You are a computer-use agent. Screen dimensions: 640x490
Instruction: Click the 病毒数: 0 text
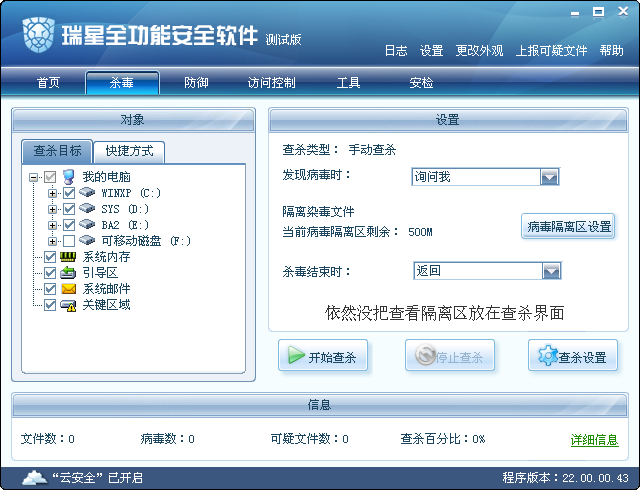tap(167, 439)
